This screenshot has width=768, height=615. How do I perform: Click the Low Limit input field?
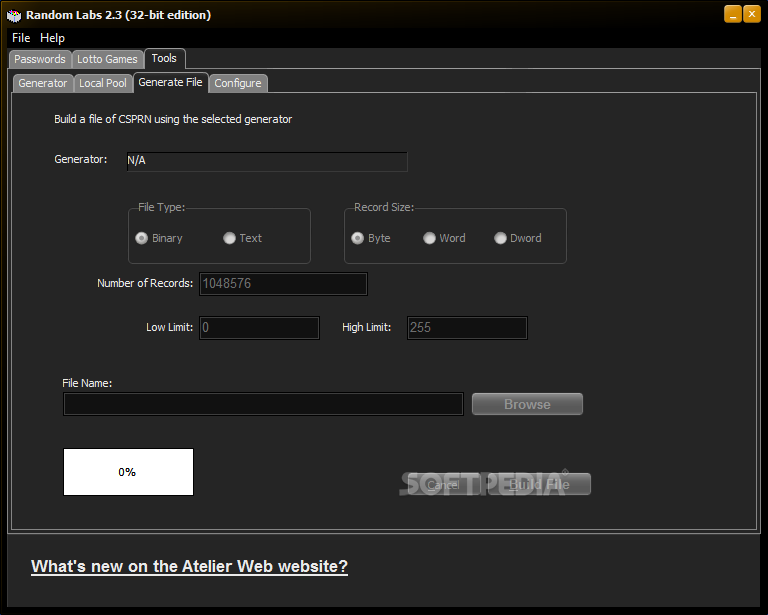point(259,328)
